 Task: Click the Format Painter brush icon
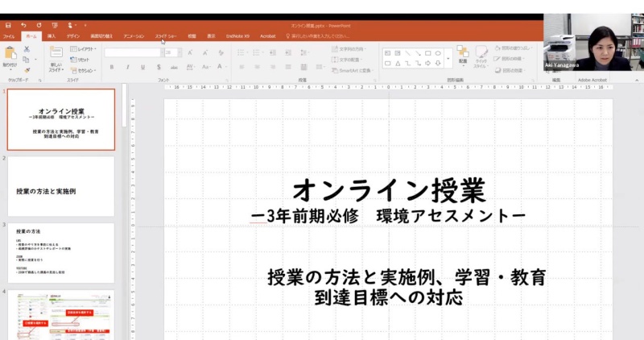(27, 70)
